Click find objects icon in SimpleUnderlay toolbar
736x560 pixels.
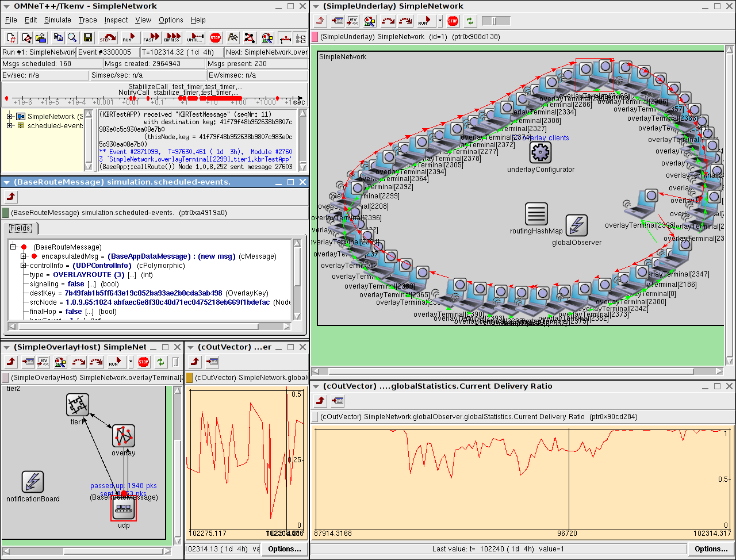(x=370, y=21)
